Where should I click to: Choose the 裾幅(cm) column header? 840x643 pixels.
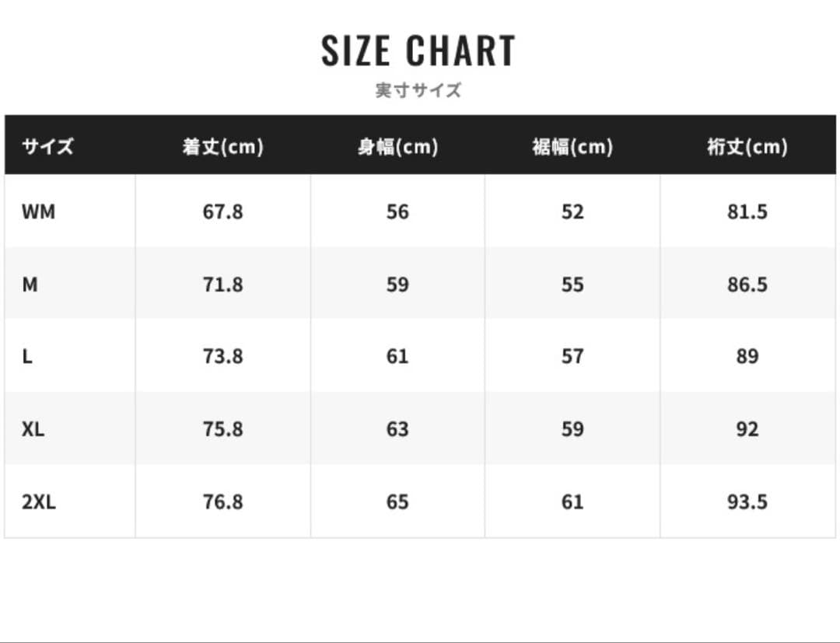(572, 146)
